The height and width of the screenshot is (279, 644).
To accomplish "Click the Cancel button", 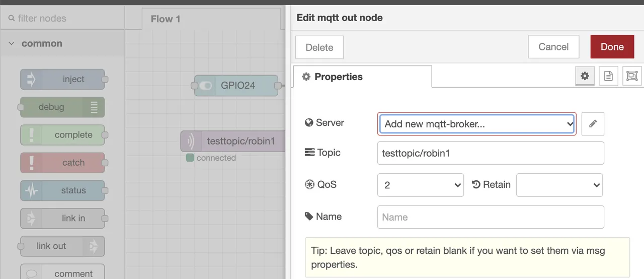I will (553, 47).
